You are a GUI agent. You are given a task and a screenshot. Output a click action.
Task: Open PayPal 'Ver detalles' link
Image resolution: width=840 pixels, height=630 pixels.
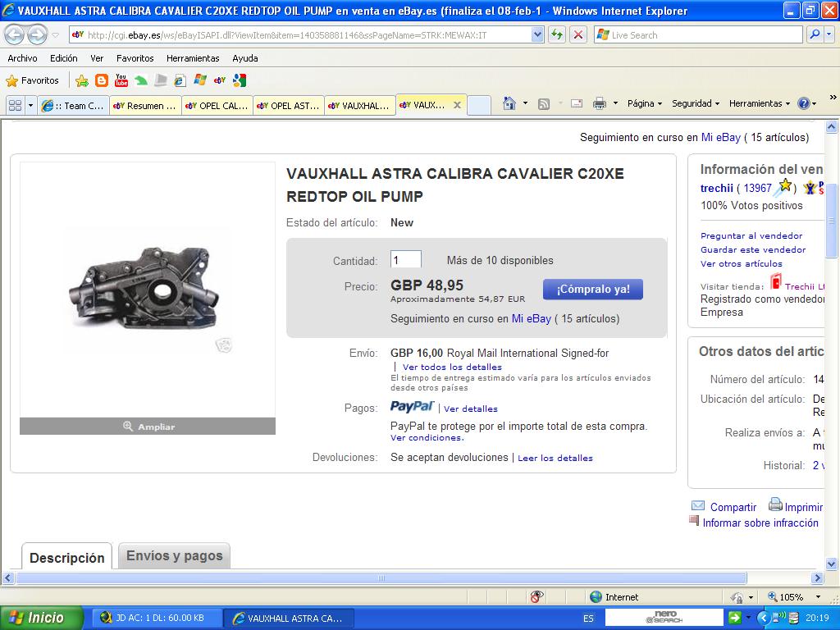[470, 409]
